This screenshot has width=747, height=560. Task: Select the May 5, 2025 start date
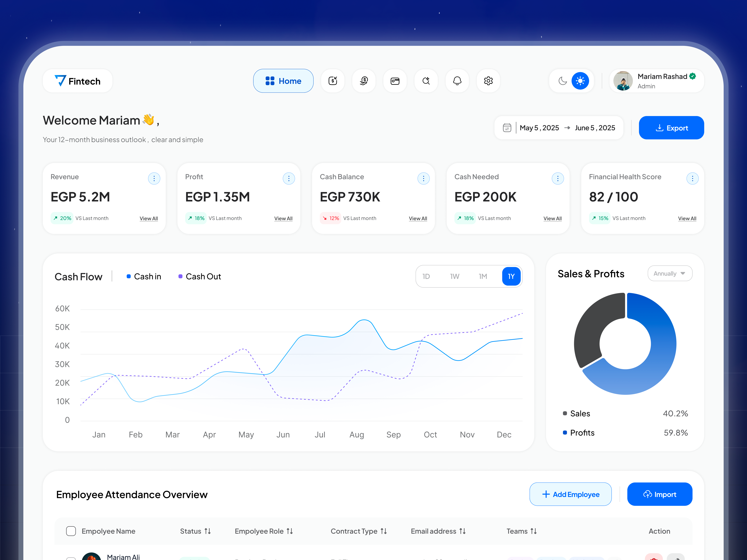(x=539, y=128)
